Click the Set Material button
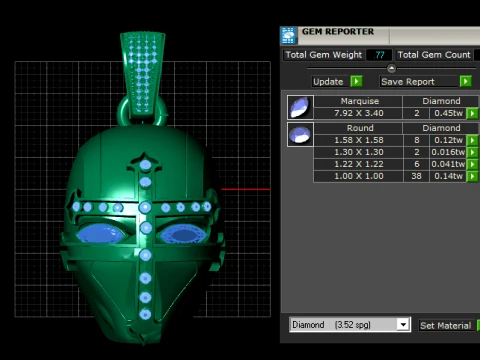The height and width of the screenshot is (360, 480). click(446, 326)
